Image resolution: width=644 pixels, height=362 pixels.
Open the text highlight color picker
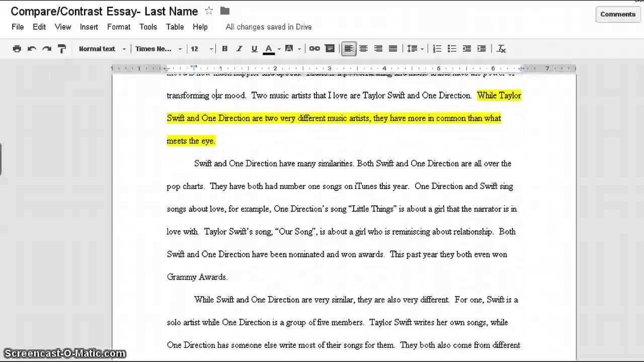click(293, 49)
